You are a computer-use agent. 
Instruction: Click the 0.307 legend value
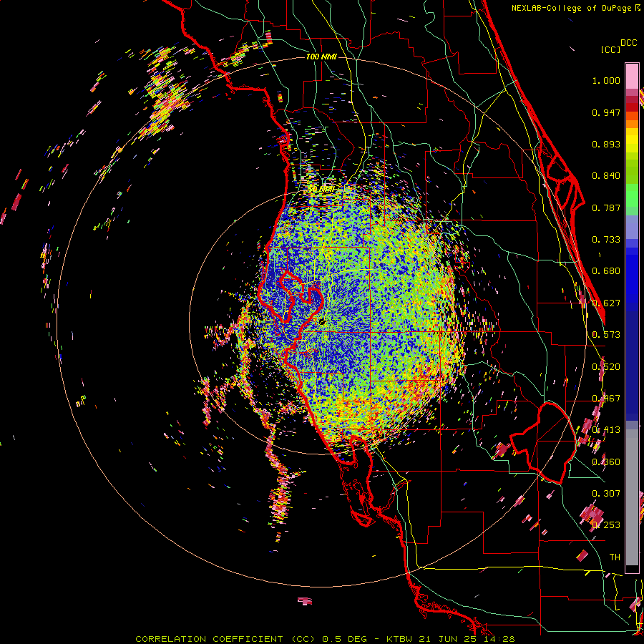(606, 494)
